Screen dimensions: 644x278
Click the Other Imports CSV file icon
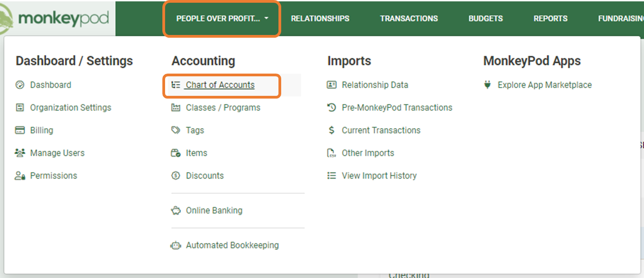click(332, 153)
